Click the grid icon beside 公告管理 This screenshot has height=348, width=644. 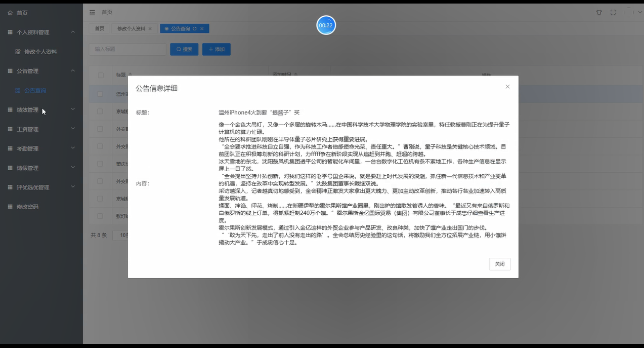pos(10,71)
